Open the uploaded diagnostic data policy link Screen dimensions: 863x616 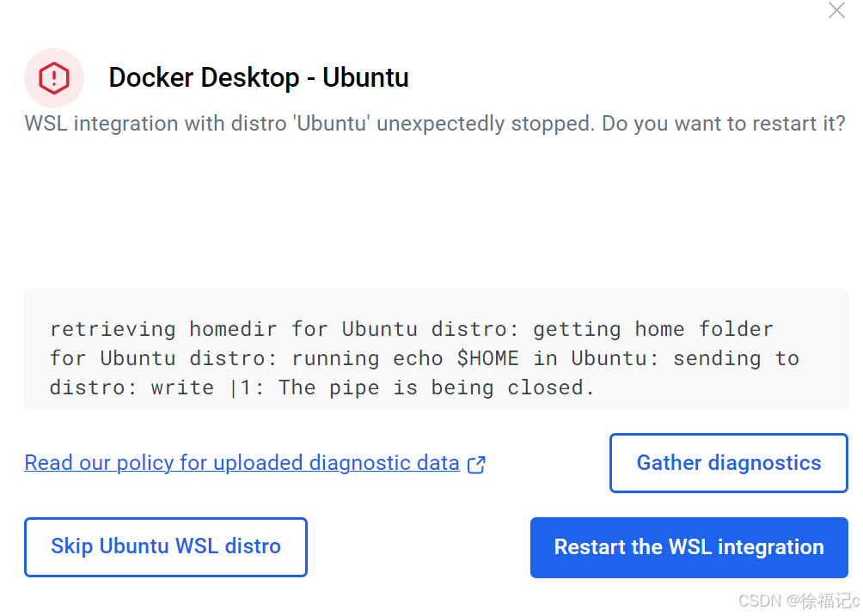(241, 462)
